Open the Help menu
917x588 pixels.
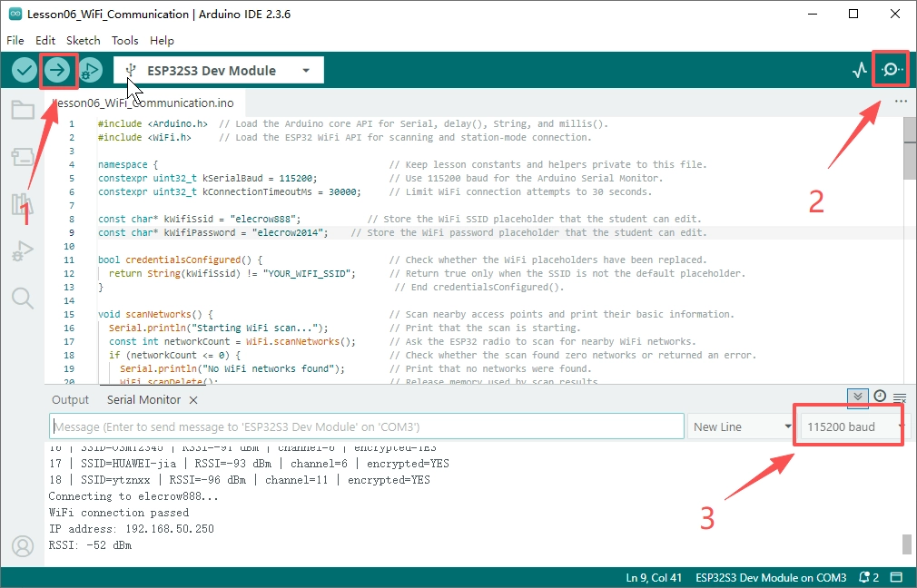point(162,40)
